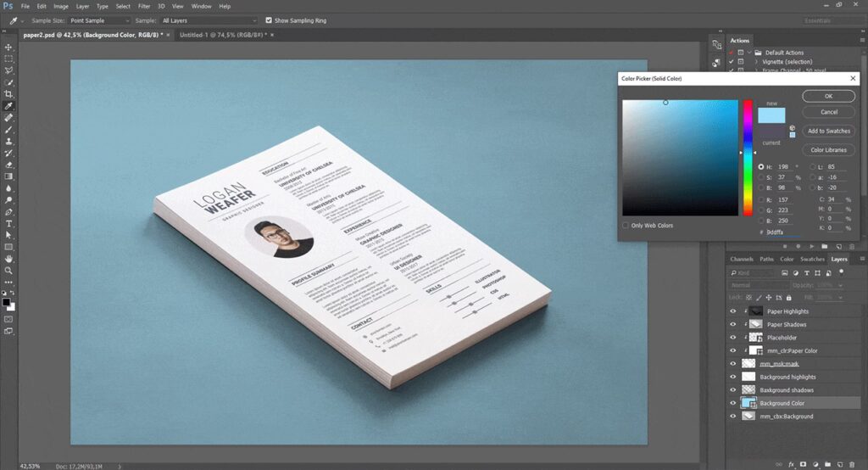Click the layer effects fx icon
The width and height of the screenshot is (868, 470).
tap(791, 465)
